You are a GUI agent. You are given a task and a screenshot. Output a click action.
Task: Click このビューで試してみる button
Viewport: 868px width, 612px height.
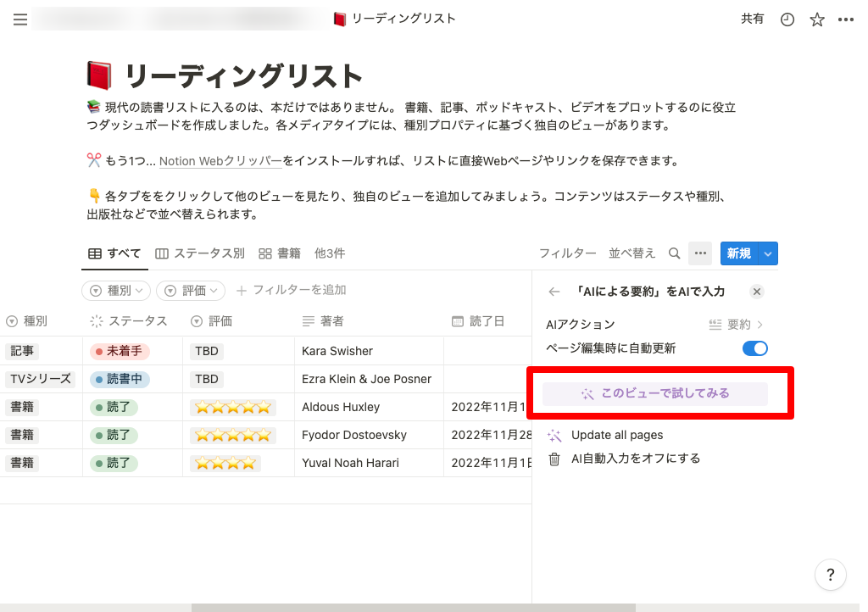654,393
